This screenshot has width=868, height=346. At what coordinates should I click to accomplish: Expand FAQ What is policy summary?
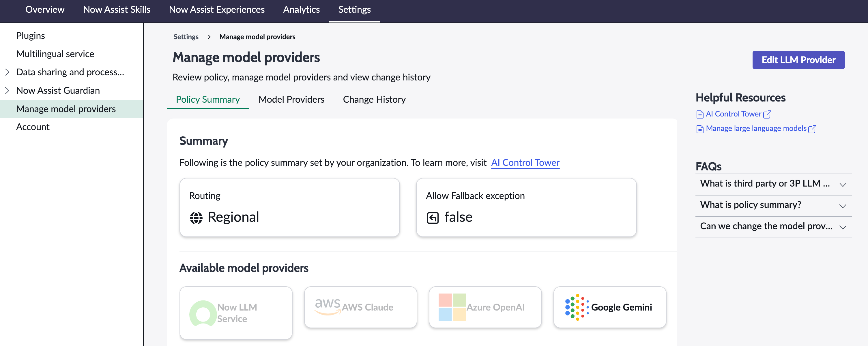coord(773,205)
